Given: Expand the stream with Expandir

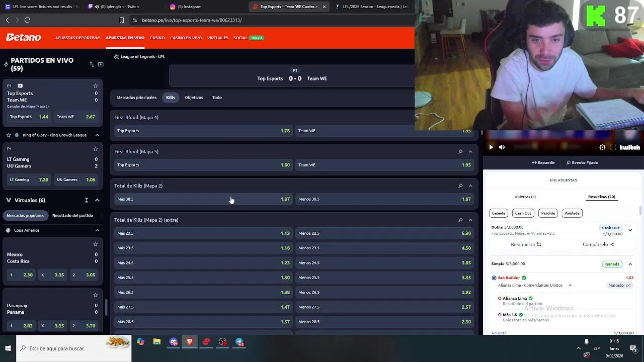Looking at the screenshot, I should 543,163.
